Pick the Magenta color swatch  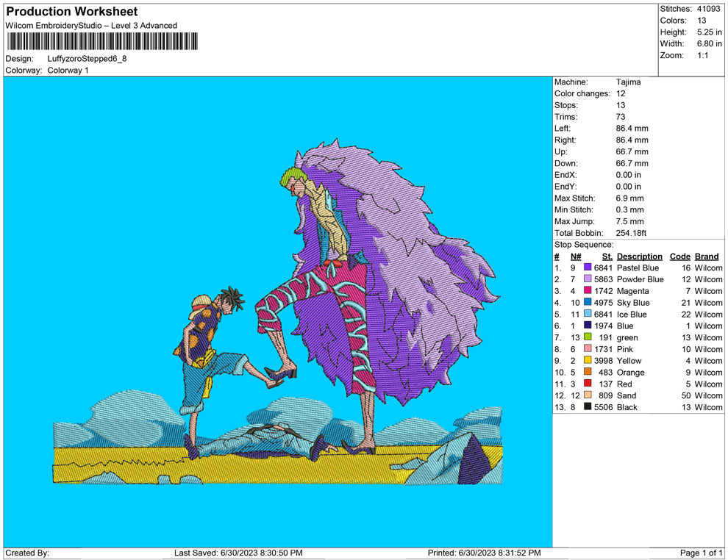pyautogui.click(x=588, y=292)
